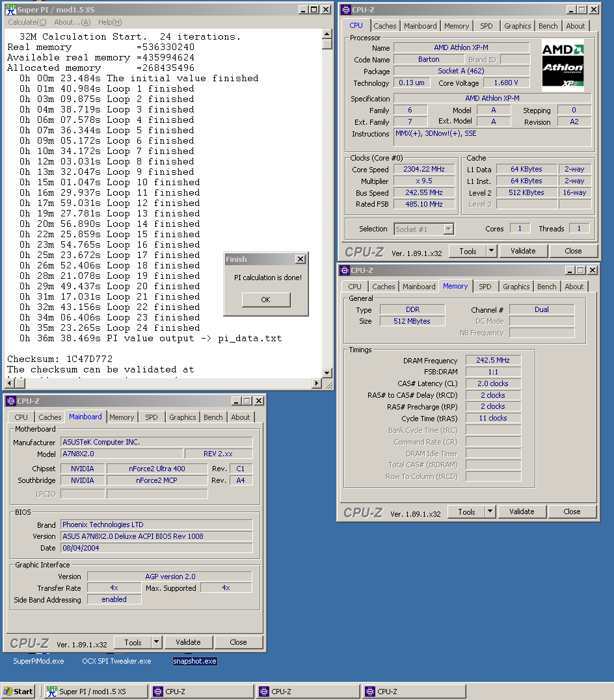Click Close button in the CPU tab window

[x=573, y=252]
